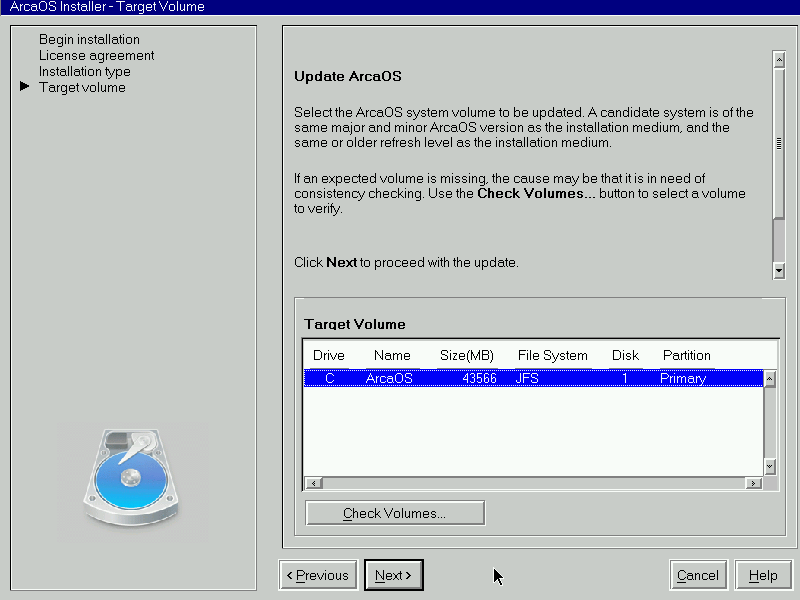Click the hard disk drive illustration

click(131, 477)
